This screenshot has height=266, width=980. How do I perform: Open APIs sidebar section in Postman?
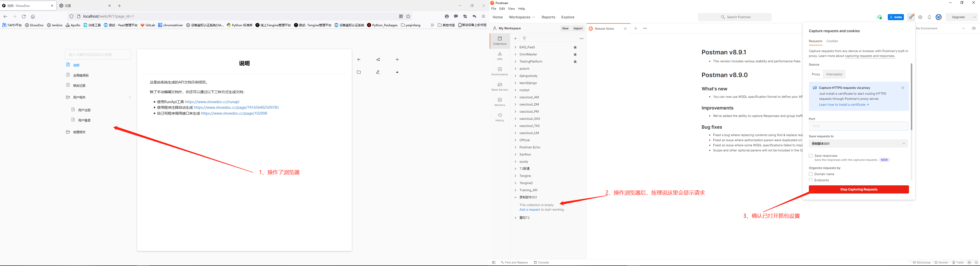coord(500,56)
